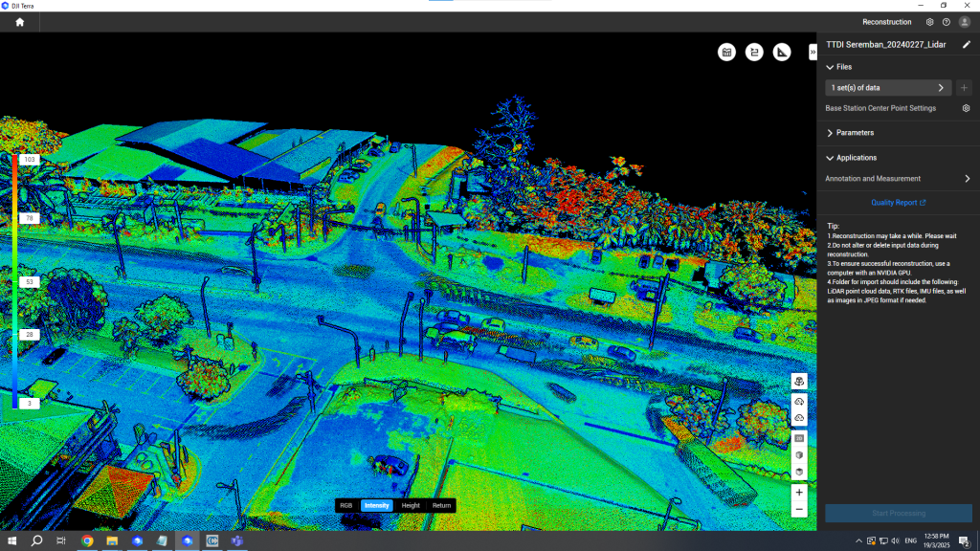Screen dimensions: 980x551
Task: Select Height point cloud display mode
Action: (411, 505)
